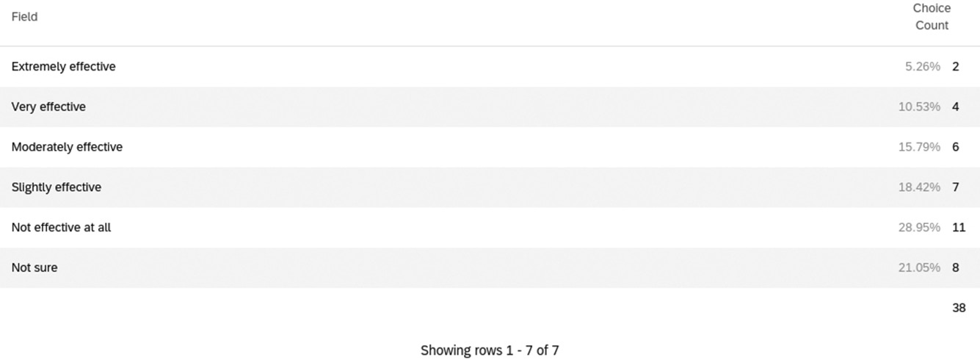Click the 28.95% percentage value
Viewport: 980px width, 360px height.
coord(919,228)
